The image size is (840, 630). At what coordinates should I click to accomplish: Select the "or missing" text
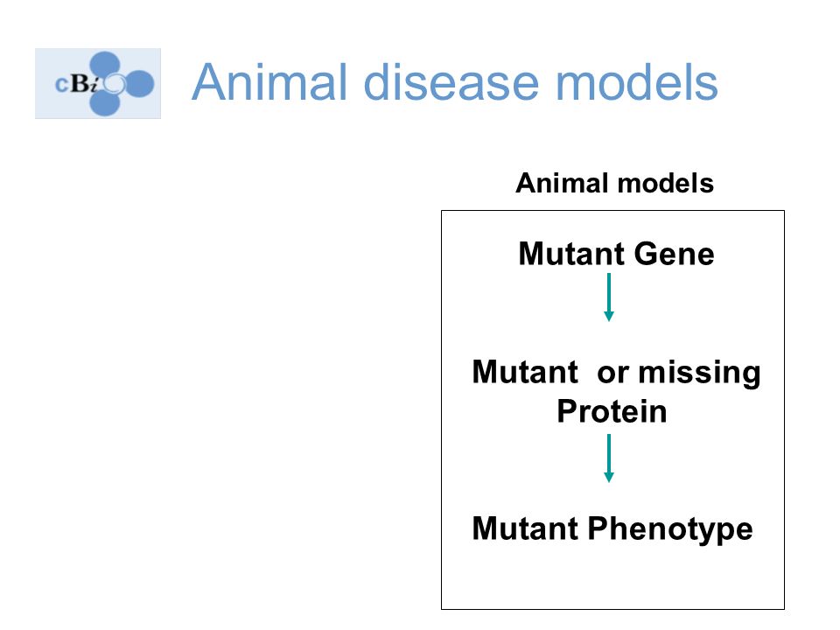tap(679, 373)
